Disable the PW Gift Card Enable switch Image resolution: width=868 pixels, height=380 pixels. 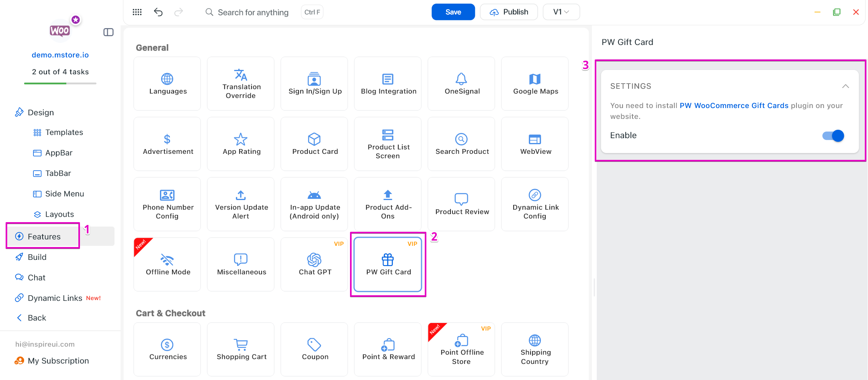click(833, 136)
